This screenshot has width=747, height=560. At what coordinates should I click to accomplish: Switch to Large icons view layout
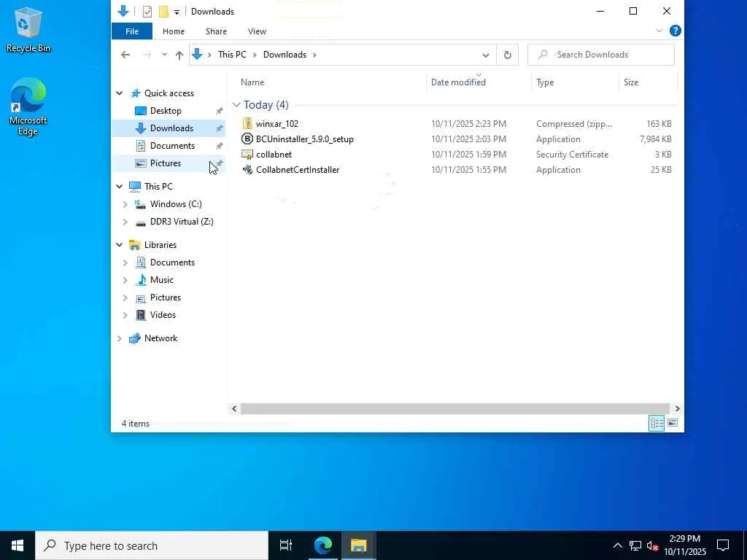(672, 423)
